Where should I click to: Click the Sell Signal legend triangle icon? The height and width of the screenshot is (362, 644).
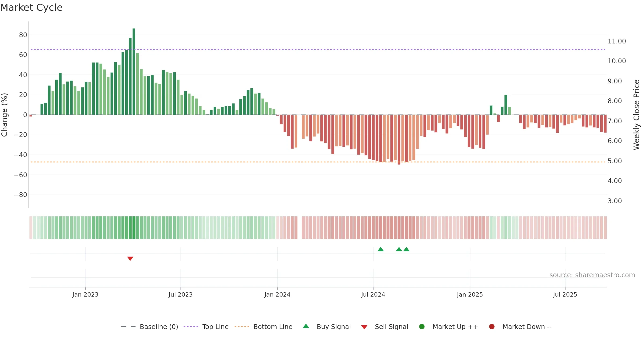point(364,327)
